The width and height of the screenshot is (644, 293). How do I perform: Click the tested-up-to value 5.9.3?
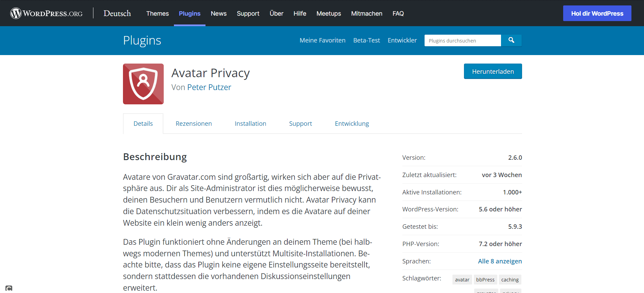tap(515, 226)
